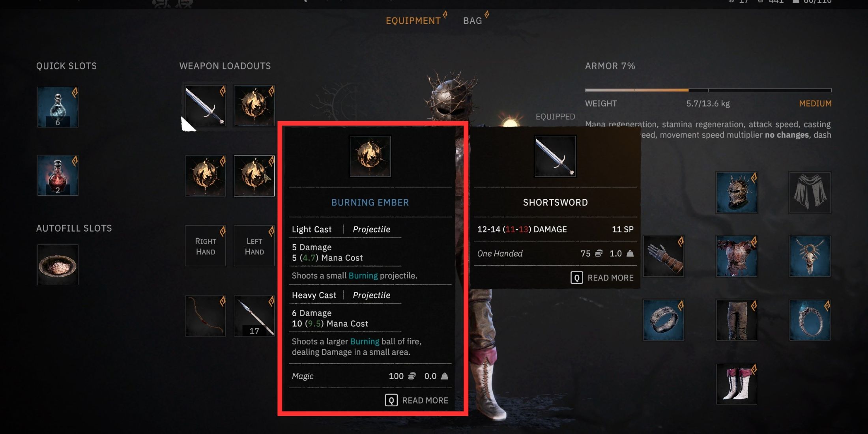
Task: Click the leather gloves equipment slot
Action: [x=664, y=256]
